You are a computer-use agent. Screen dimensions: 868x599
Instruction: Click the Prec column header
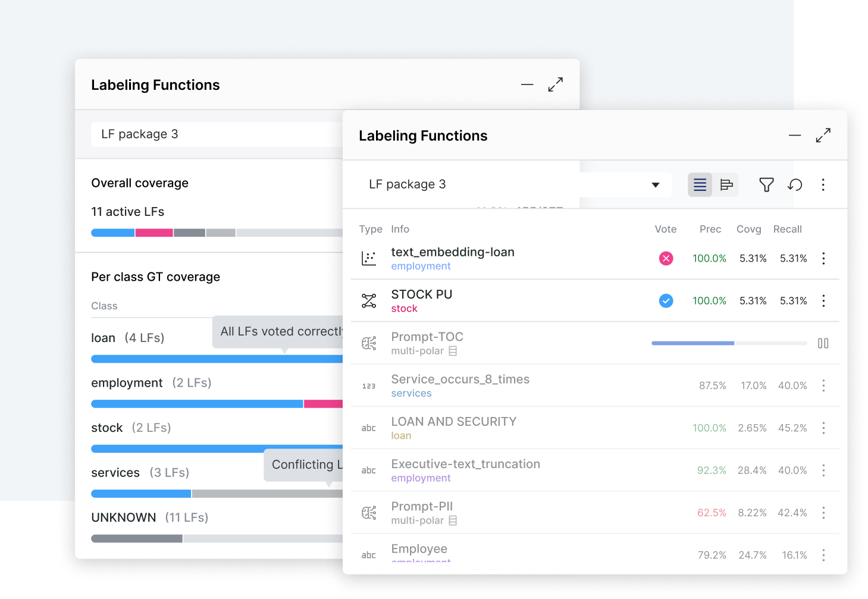click(x=710, y=229)
